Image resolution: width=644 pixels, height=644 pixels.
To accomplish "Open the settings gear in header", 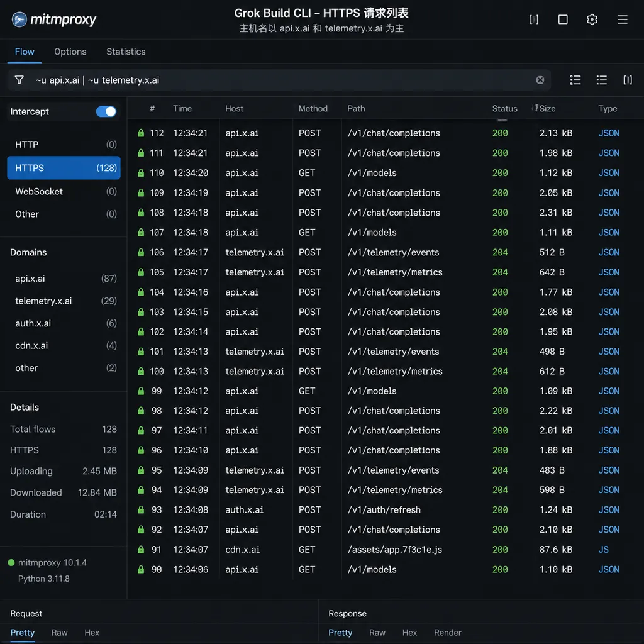I will 592,19.
